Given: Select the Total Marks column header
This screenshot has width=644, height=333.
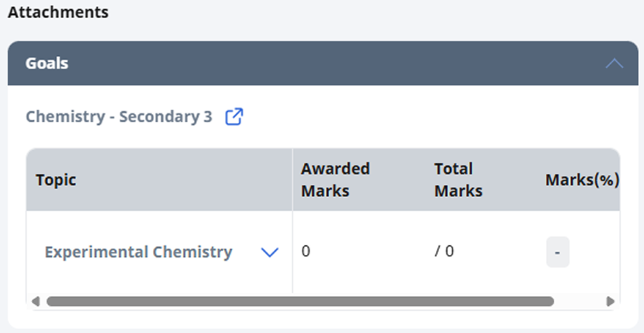Looking at the screenshot, I should [x=459, y=180].
